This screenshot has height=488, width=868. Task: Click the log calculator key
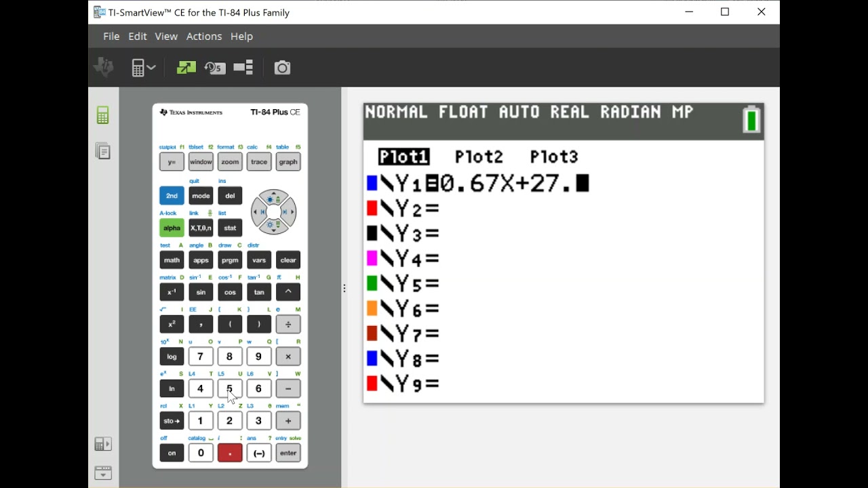tap(172, 357)
